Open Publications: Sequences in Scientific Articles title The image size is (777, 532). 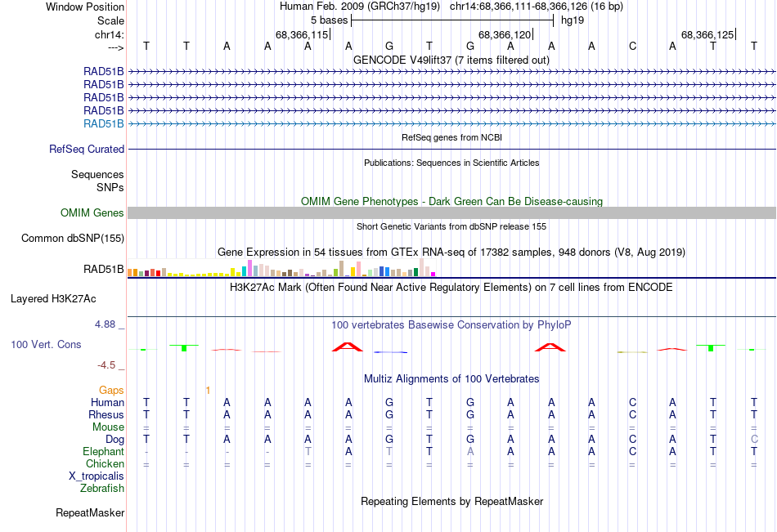coord(451,163)
